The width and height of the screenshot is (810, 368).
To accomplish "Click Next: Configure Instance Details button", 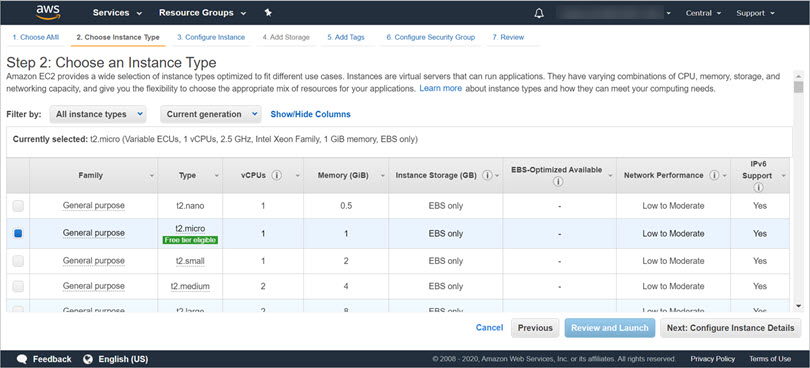I will (730, 328).
